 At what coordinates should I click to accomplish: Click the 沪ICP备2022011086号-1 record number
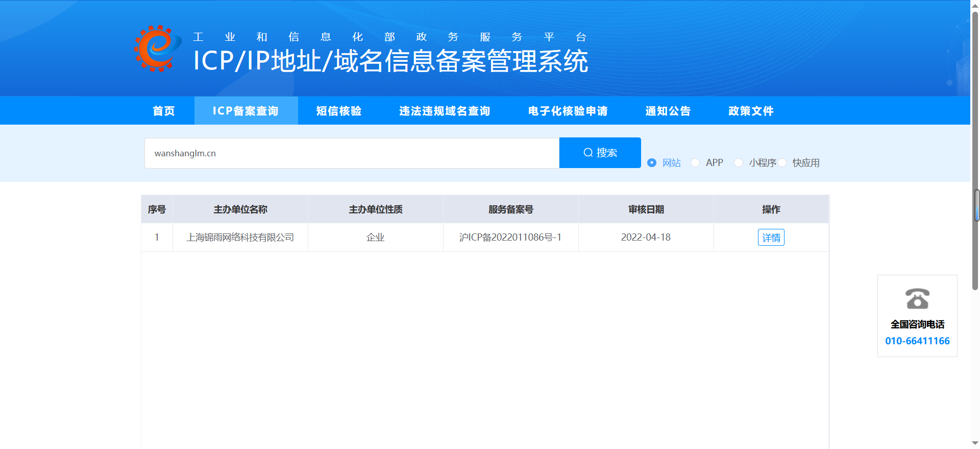(x=510, y=238)
